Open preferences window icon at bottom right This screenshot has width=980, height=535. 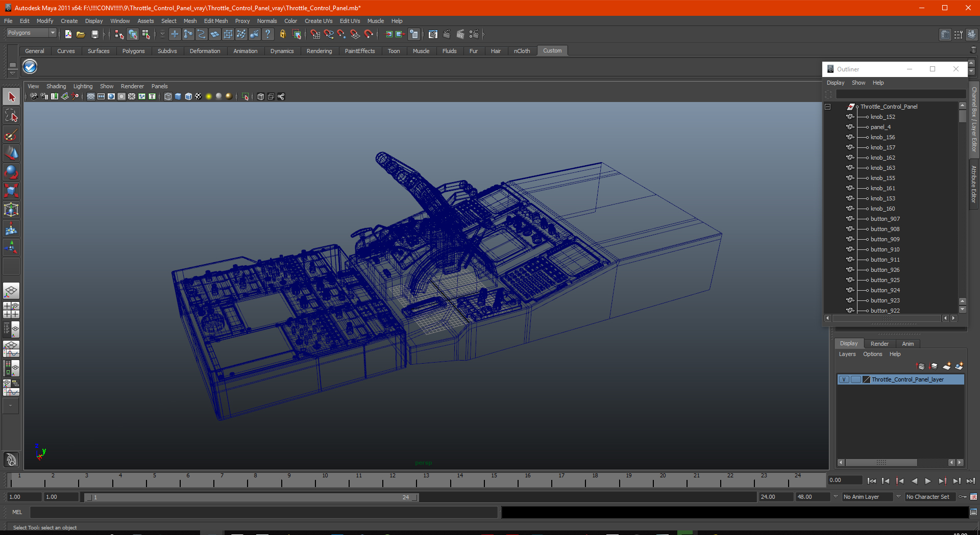(974, 497)
